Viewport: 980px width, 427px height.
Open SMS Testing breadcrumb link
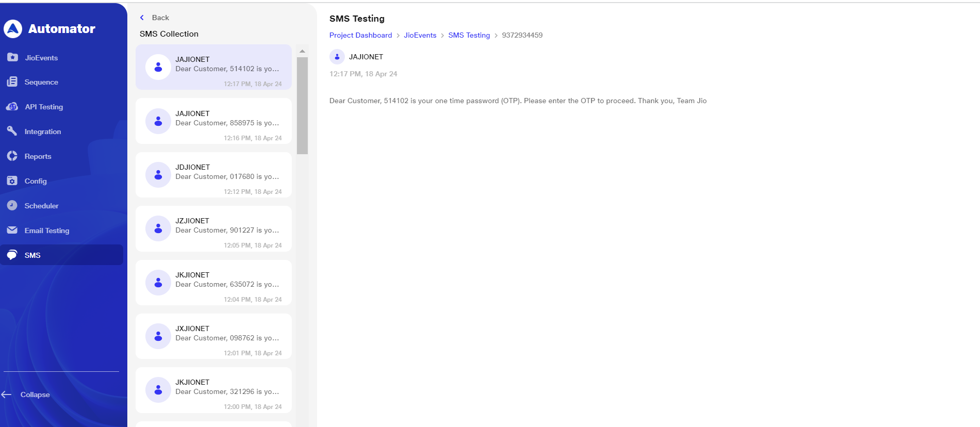(469, 35)
